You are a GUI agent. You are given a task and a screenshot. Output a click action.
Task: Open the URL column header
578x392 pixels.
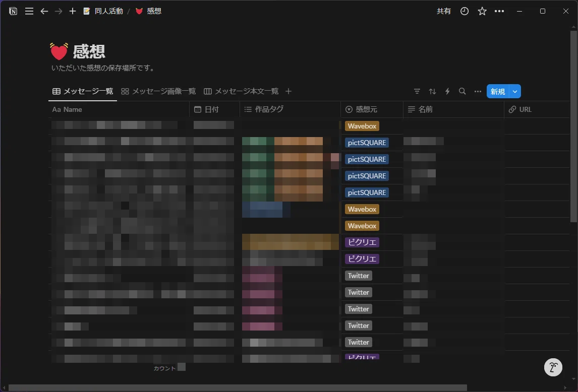(x=537, y=109)
